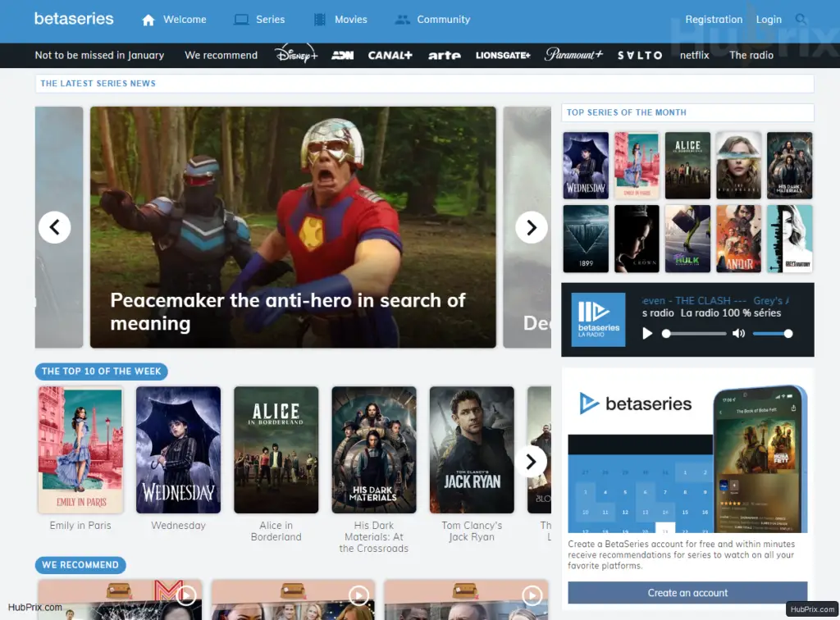Advance top 10 carousel with right arrow
This screenshot has width=840, height=620.
tap(531, 462)
